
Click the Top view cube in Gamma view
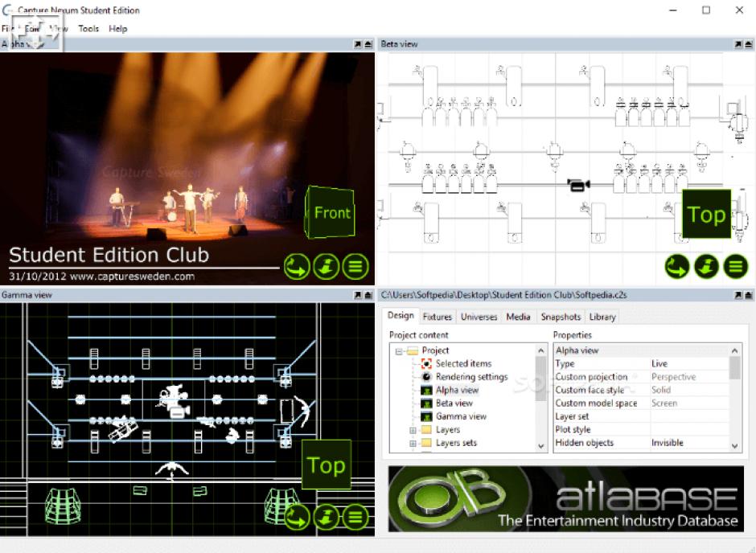[x=327, y=465]
